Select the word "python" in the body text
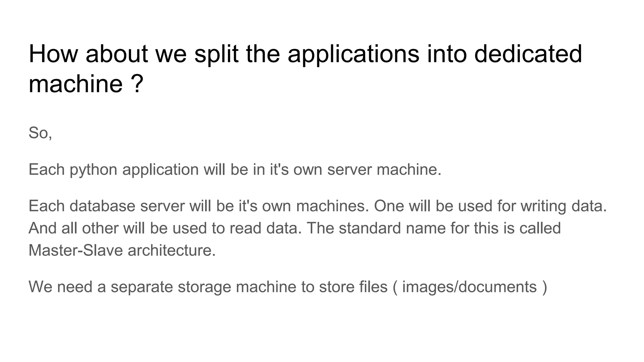 point(93,170)
